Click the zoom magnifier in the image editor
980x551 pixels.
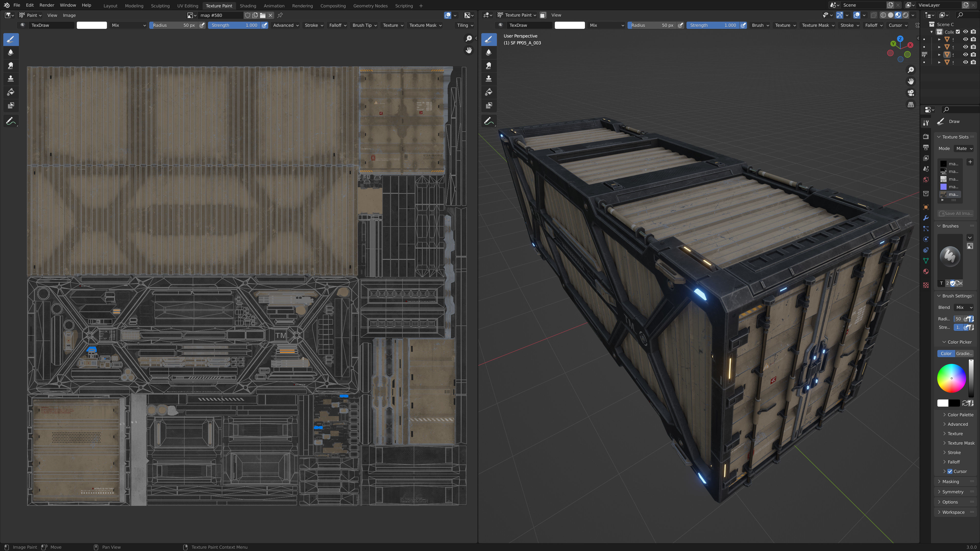pyautogui.click(x=469, y=39)
